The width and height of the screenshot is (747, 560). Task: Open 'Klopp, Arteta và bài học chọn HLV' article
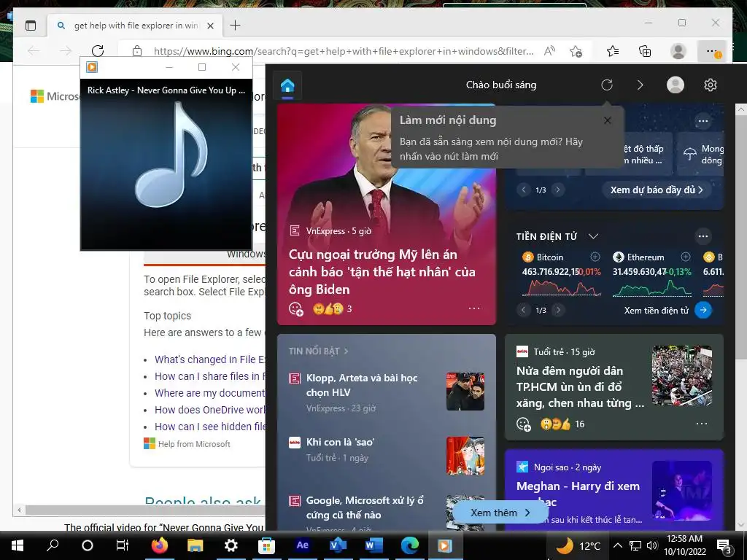point(362,385)
